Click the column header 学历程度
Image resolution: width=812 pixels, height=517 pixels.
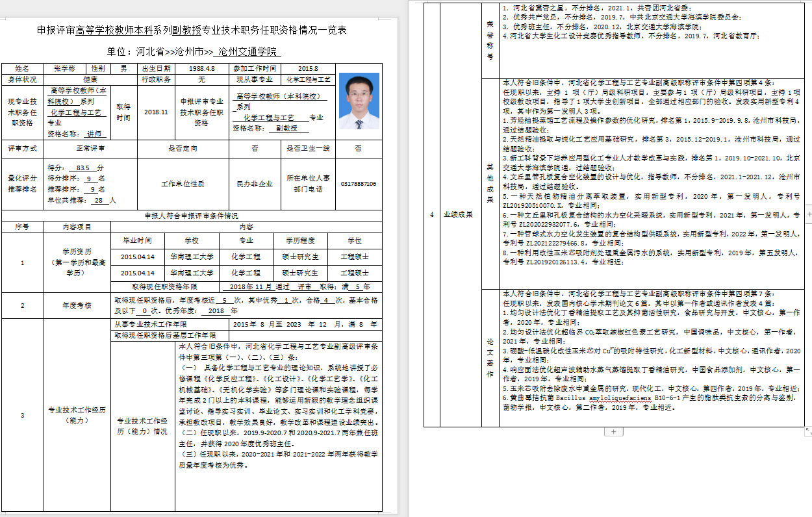point(300,240)
